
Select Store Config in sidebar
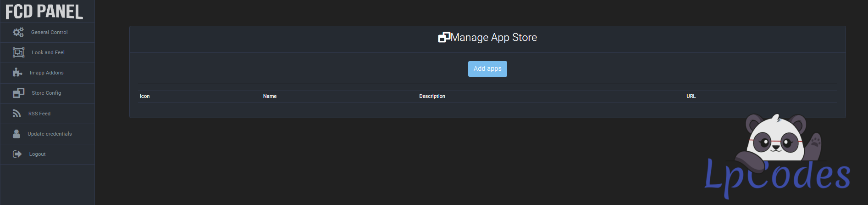tap(47, 93)
